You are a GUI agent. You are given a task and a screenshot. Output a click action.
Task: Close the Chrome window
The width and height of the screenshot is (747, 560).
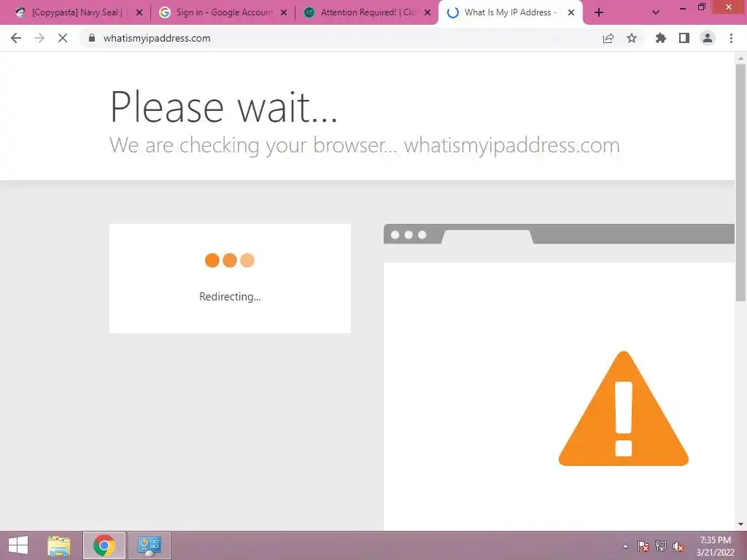click(729, 7)
